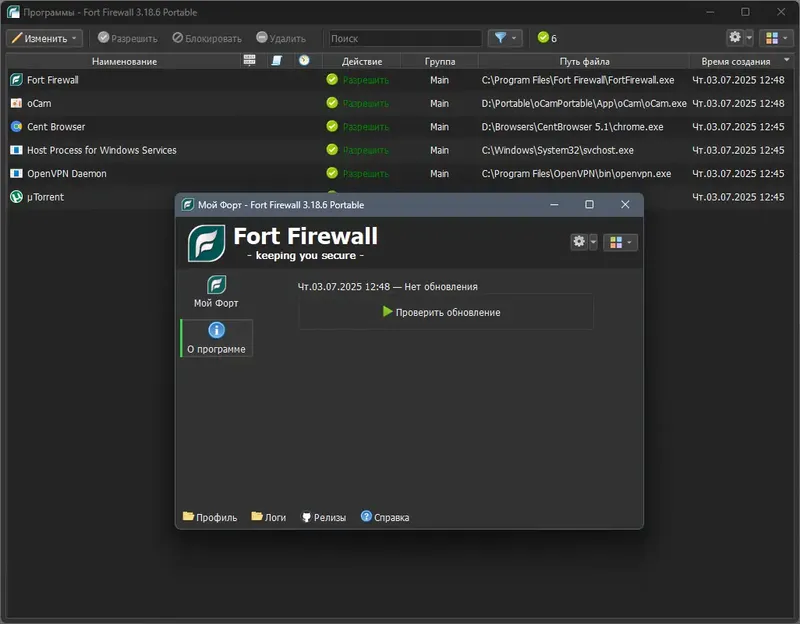Click green allow checkmark in svchost row
Screen dimensions: 800x624
(332, 150)
